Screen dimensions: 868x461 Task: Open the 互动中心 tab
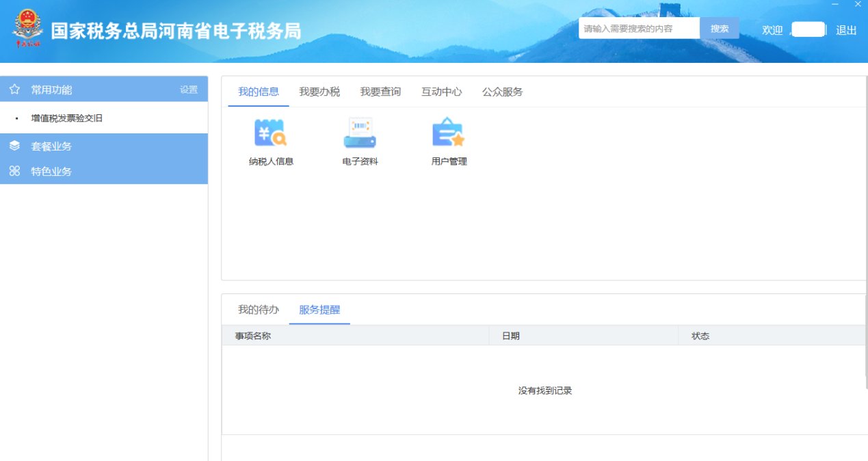tap(440, 91)
